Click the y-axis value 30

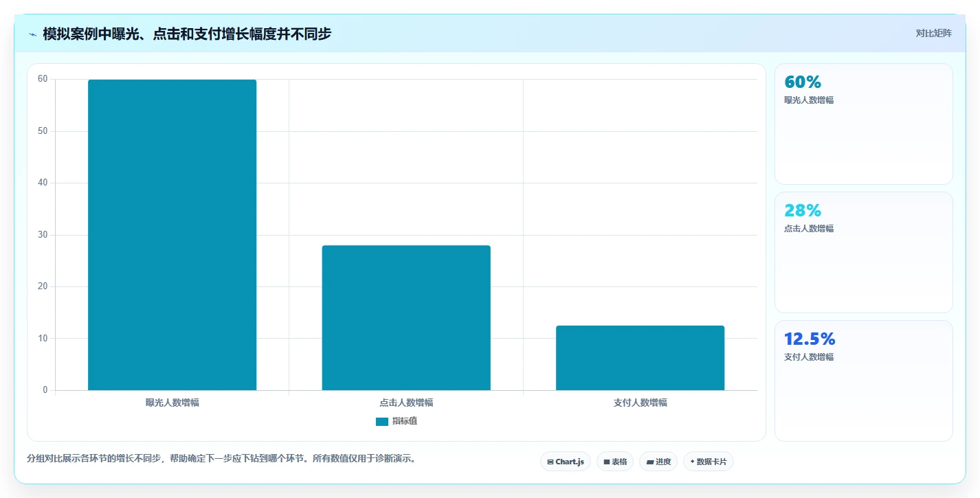pyautogui.click(x=43, y=235)
